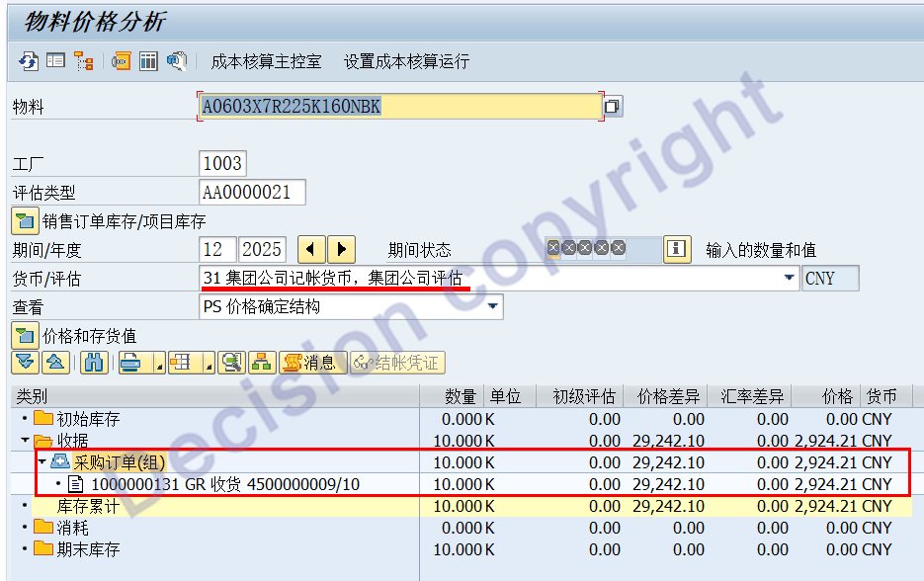Click the refresh icon in top toolbar

point(28,61)
